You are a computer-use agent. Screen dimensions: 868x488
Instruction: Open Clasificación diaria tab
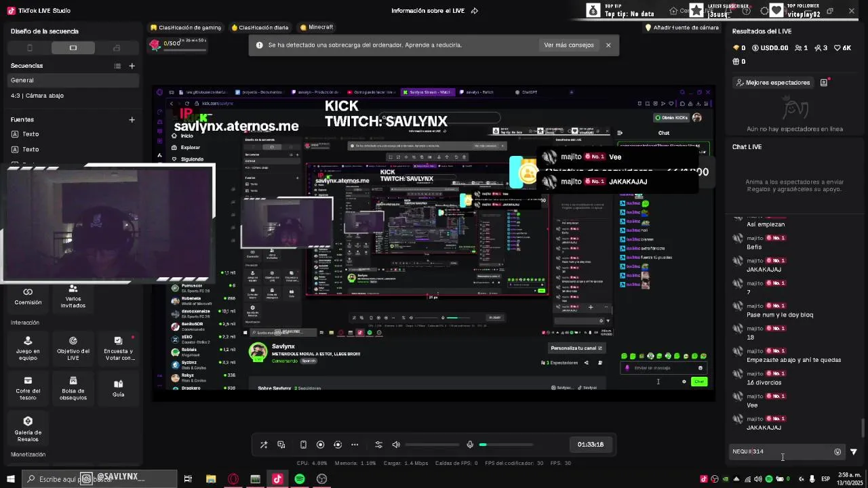(x=260, y=28)
